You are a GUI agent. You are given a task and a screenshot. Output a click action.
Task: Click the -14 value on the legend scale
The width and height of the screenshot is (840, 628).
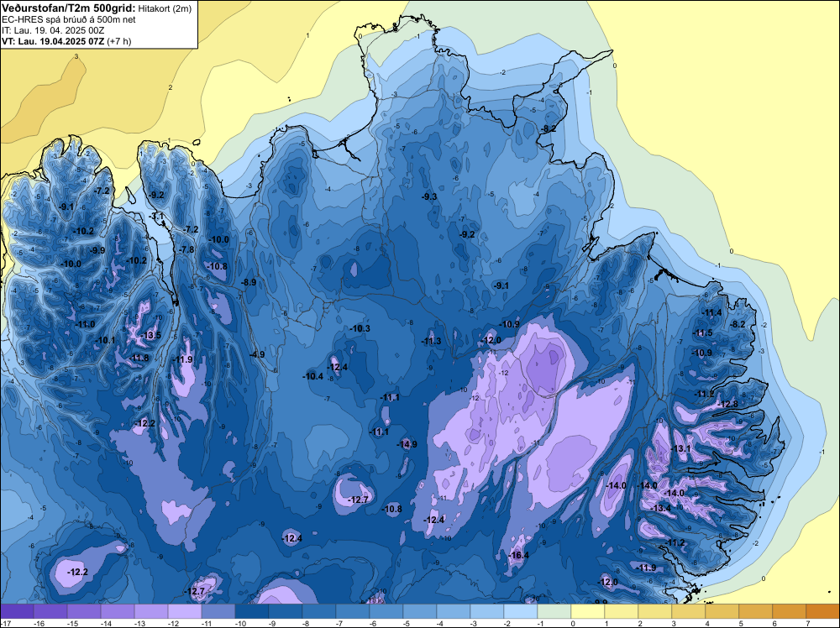point(106,624)
